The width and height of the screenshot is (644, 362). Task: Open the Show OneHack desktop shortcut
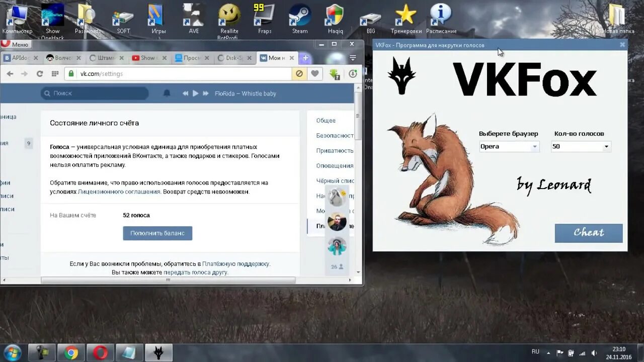(52, 20)
